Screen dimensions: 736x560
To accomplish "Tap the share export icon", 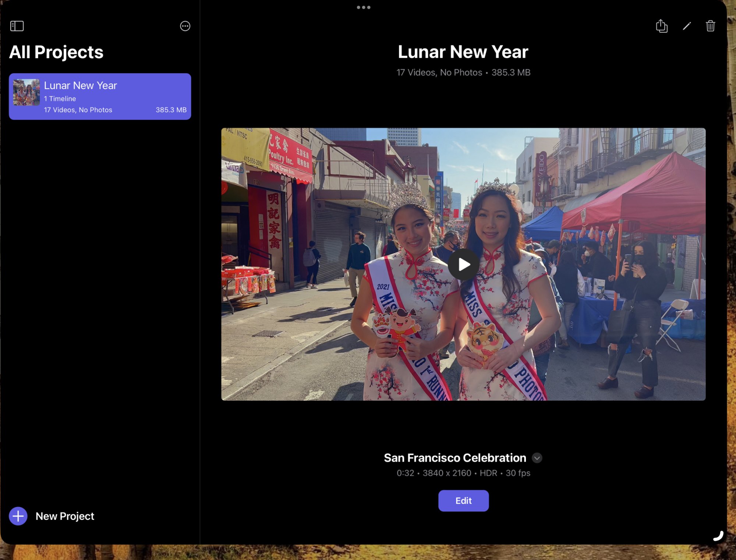I will (661, 26).
